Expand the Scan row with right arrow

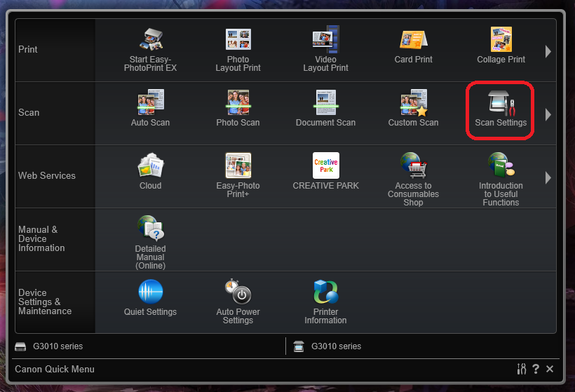pyautogui.click(x=548, y=114)
